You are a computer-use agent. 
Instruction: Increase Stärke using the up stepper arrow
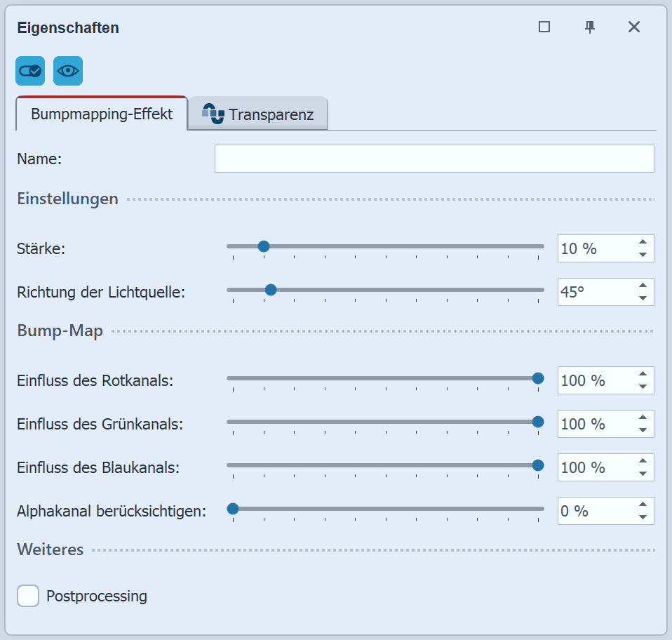645,242
